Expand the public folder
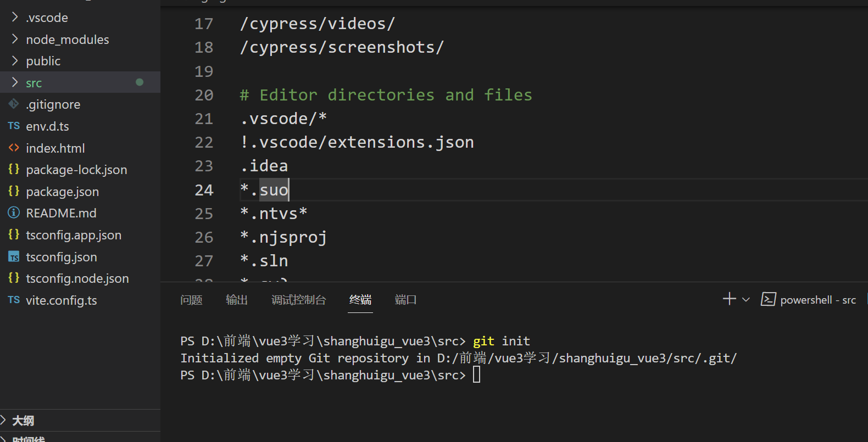 15,61
